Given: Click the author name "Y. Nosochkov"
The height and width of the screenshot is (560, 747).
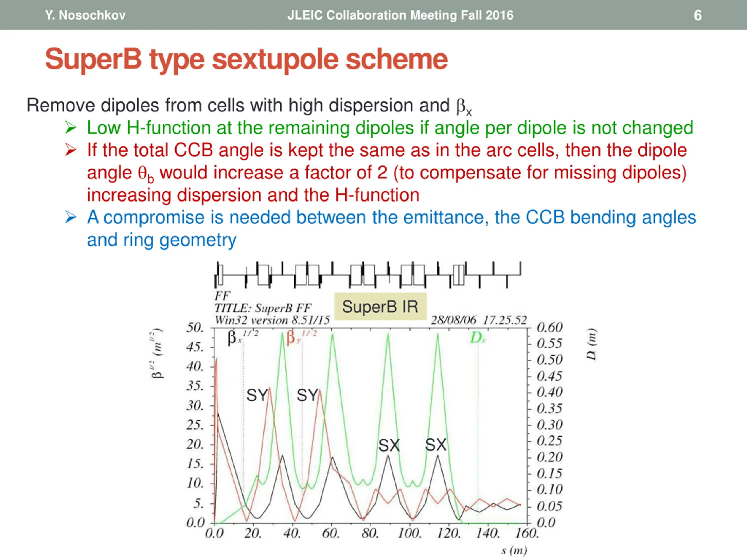Looking at the screenshot, I should click(x=85, y=15).
